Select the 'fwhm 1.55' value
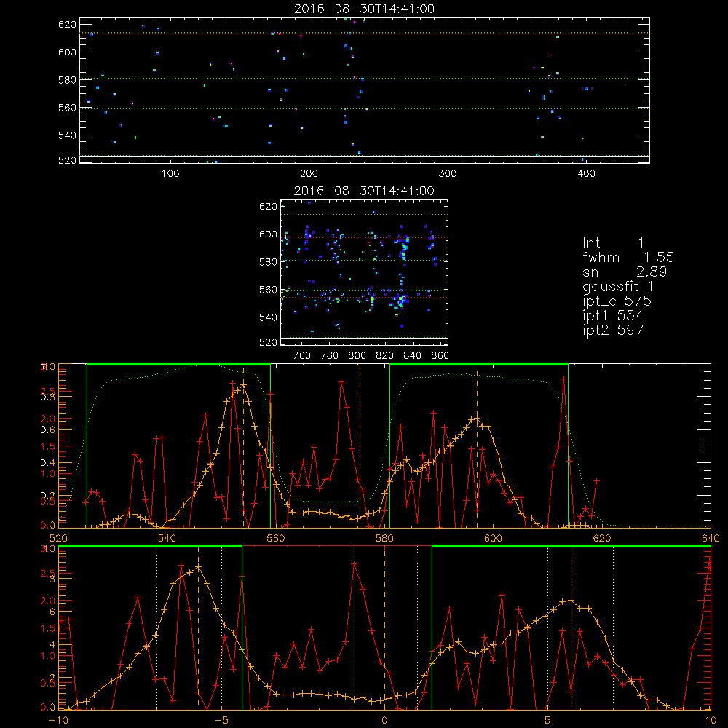728x728 pixels. (628, 257)
